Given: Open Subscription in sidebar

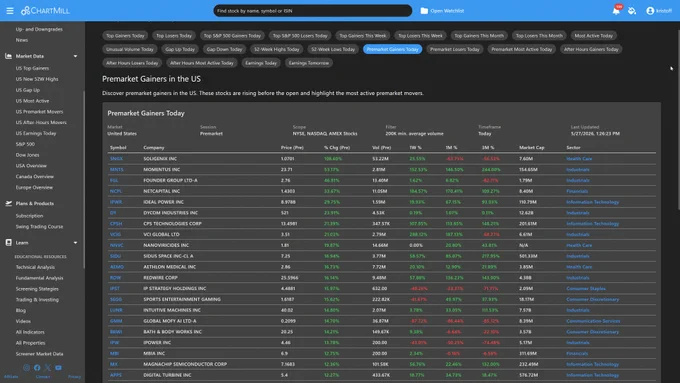Looking at the screenshot, I should click(29, 216).
